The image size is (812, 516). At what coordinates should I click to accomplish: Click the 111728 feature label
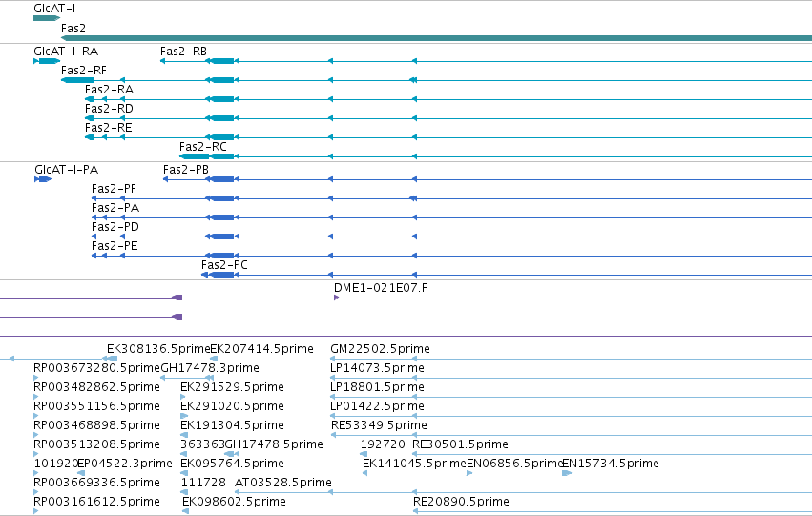click(x=203, y=483)
